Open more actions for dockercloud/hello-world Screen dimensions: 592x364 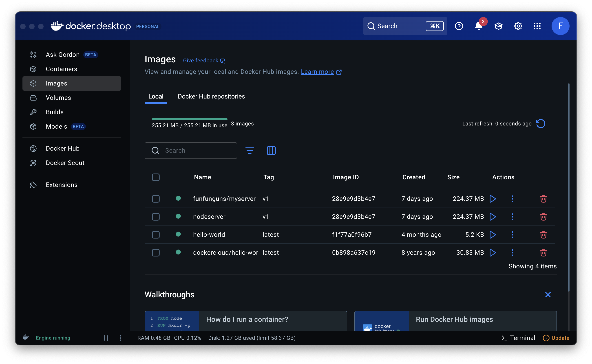[512, 253]
